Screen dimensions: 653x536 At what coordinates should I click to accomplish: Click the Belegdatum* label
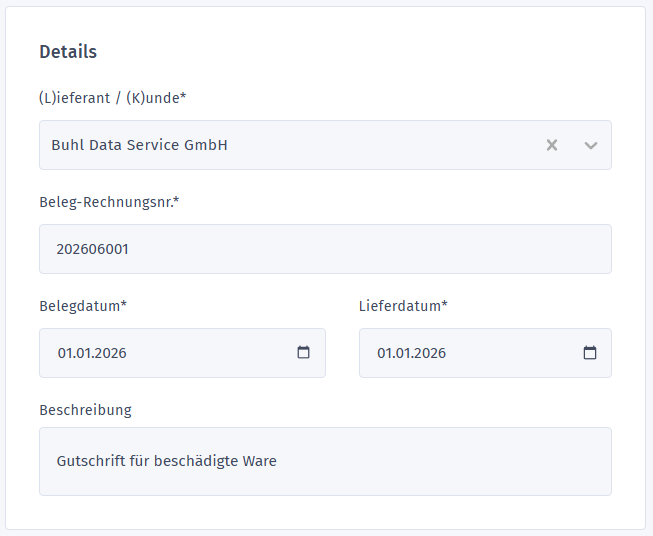coord(83,306)
